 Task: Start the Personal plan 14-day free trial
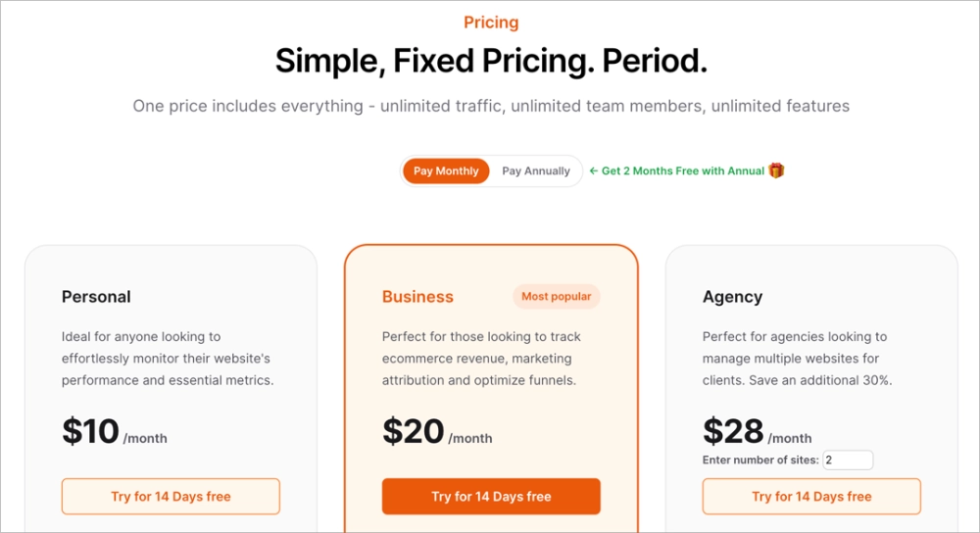(x=171, y=497)
